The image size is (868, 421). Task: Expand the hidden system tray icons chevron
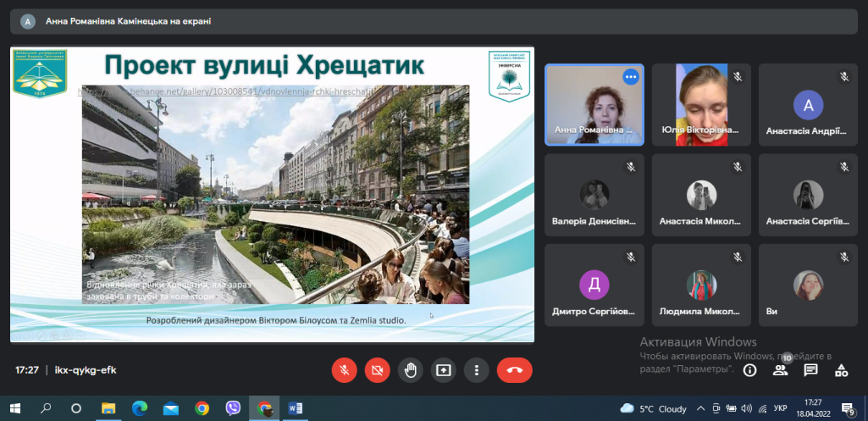(701, 409)
